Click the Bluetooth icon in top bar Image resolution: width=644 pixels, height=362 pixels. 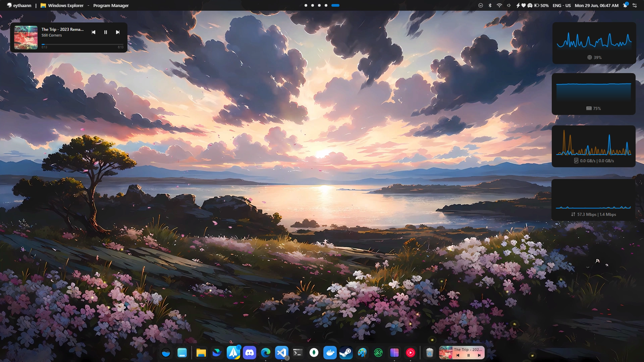[x=490, y=5]
